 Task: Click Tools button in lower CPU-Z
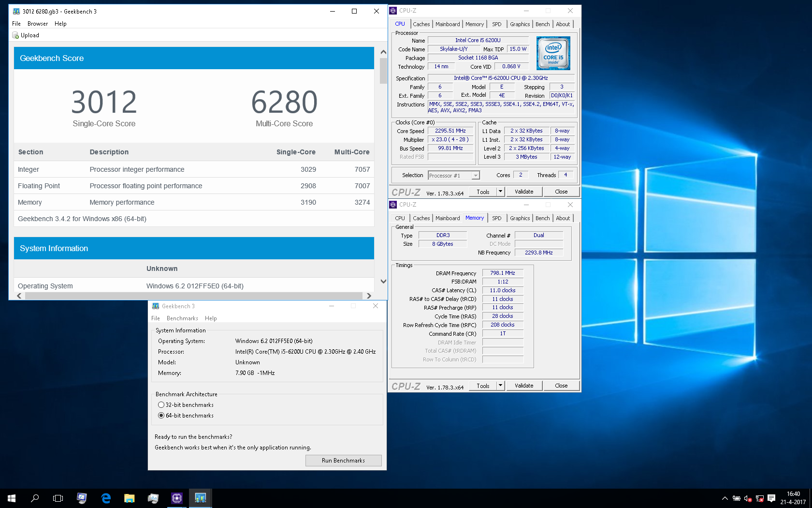pyautogui.click(x=483, y=386)
